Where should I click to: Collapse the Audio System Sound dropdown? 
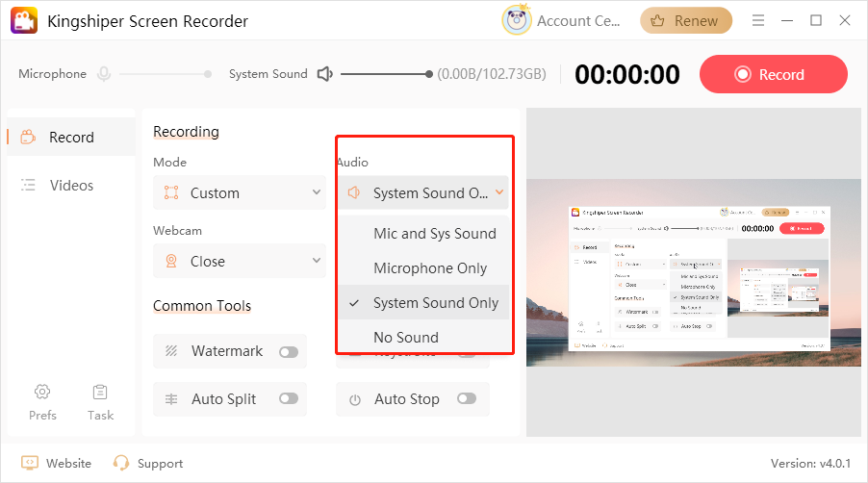pyautogui.click(x=423, y=192)
